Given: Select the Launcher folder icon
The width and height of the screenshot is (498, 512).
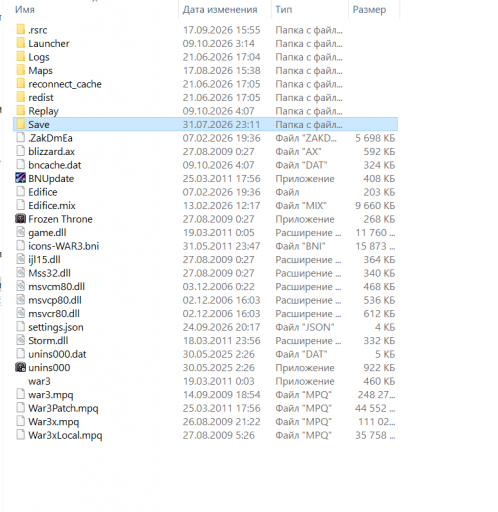Looking at the screenshot, I should click(21, 43).
